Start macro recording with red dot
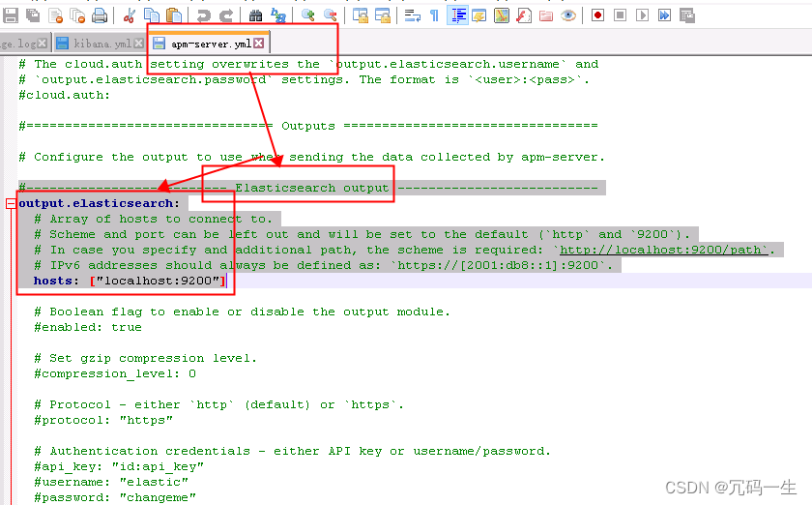 597,15
